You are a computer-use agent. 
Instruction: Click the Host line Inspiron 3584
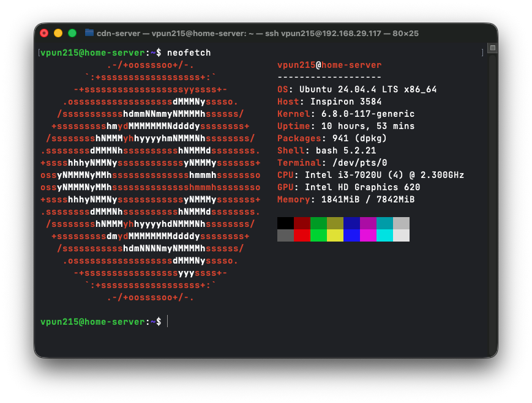pos(329,102)
